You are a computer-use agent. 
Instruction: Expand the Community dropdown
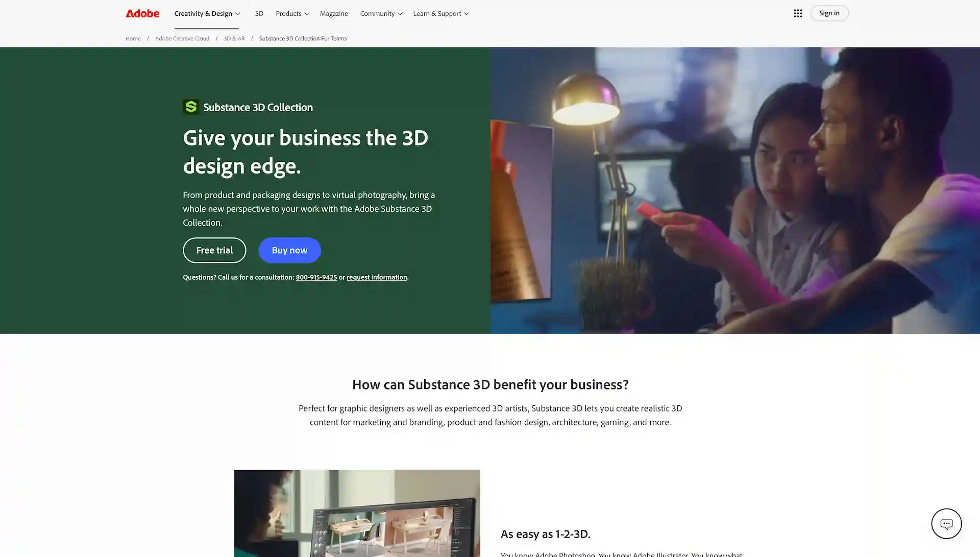pyautogui.click(x=381, y=13)
